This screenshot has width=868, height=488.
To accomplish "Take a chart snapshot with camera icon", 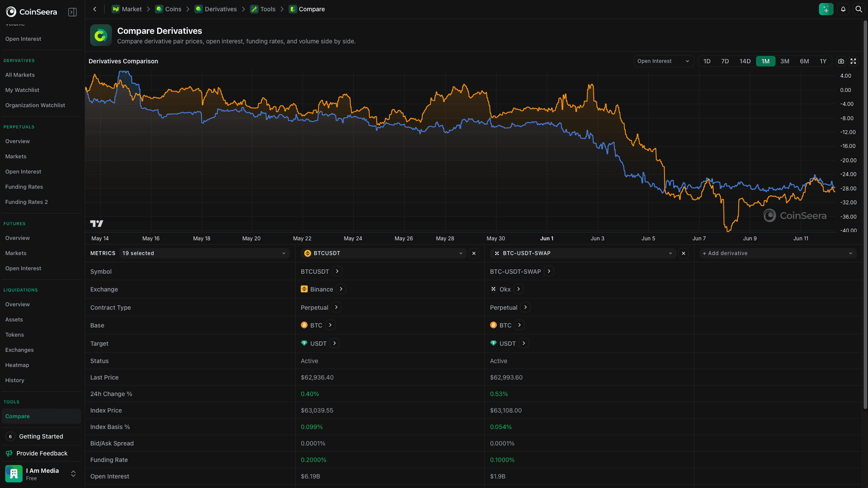I will point(841,61).
